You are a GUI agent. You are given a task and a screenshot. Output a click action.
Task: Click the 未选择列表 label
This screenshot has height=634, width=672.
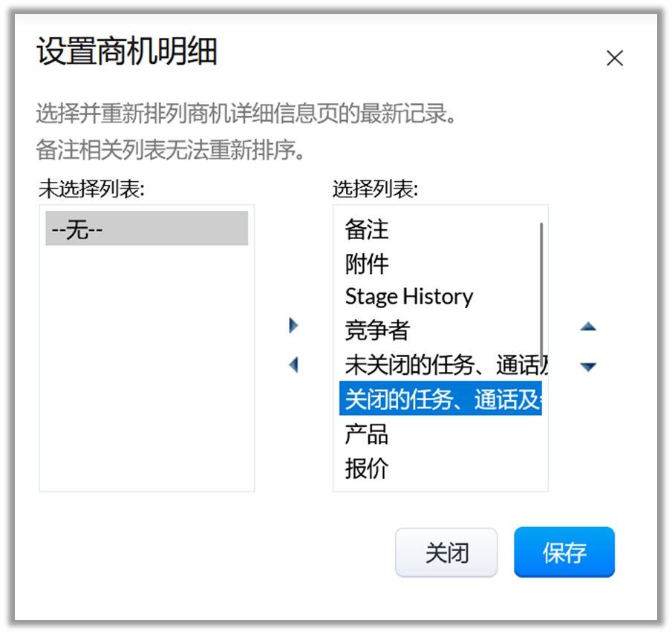click(x=91, y=189)
